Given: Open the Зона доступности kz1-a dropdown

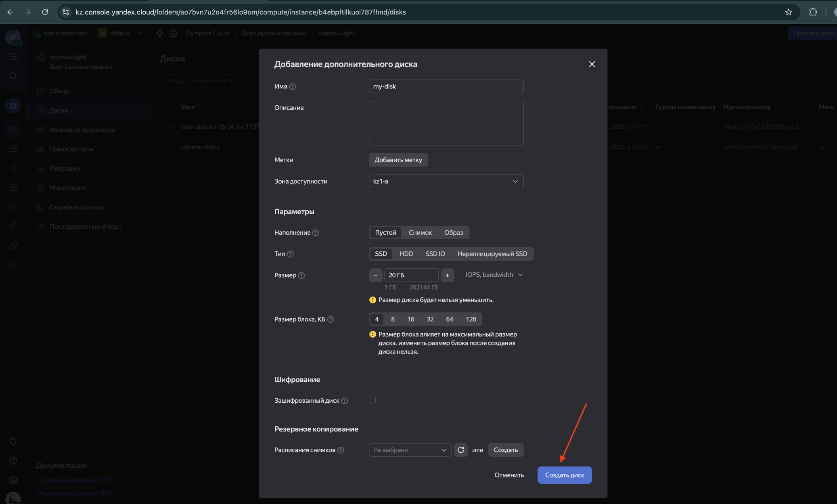Looking at the screenshot, I should coord(446,181).
